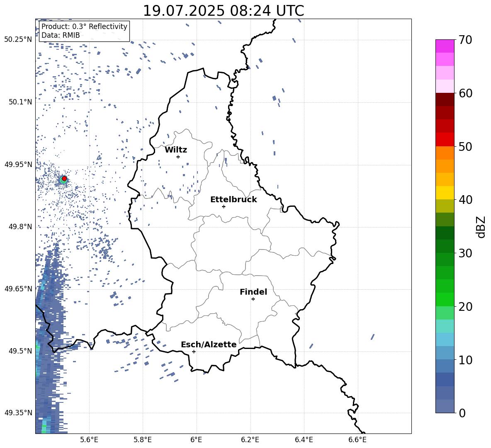
Task: Click the 49.95°N latitude label
Action: [18, 165]
